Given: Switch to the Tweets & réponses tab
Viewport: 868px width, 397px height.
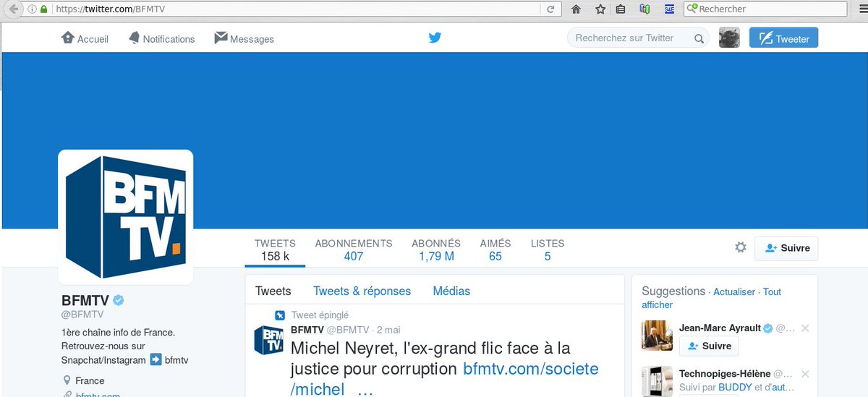Looking at the screenshot, I should pos(362,291).
